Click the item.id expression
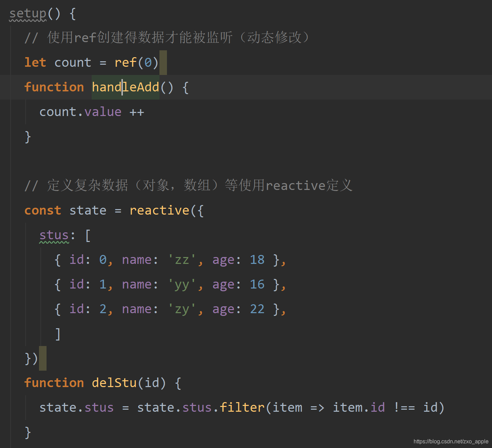This screenshot has height=448, width=492. pos(359,408)
